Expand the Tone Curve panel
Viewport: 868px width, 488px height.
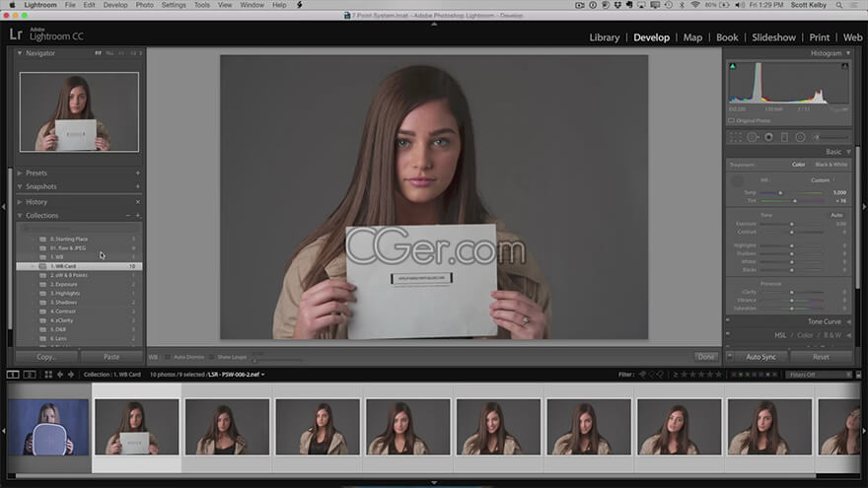click(x=848, y=321)
